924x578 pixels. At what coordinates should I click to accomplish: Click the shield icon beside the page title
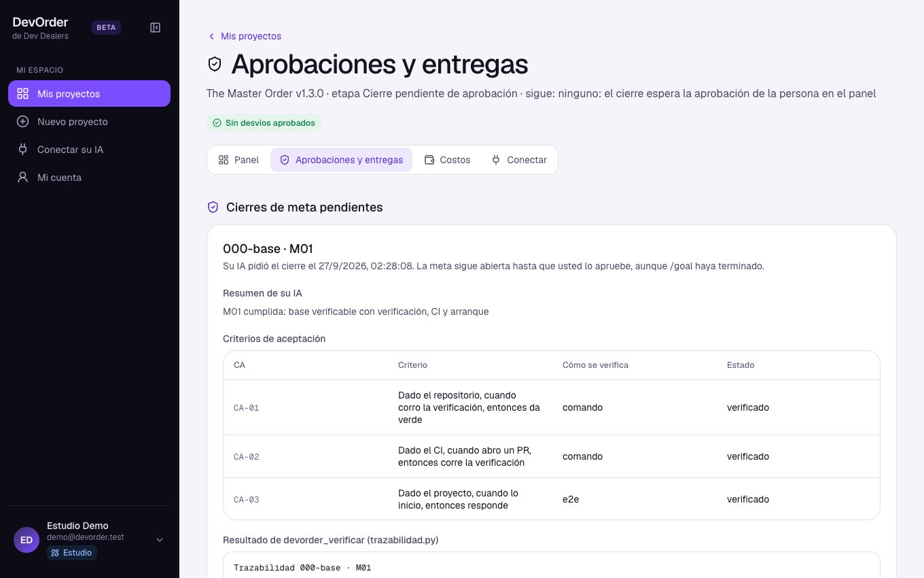pos(215,64)
